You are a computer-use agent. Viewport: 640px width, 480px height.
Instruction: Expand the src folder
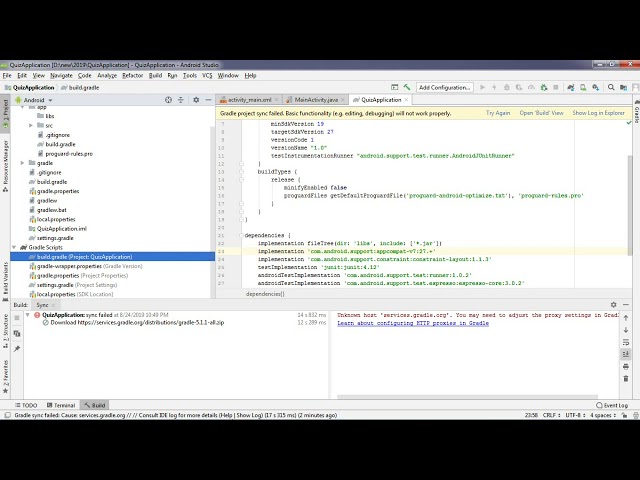pyautogui.click(x=31, y=125)
